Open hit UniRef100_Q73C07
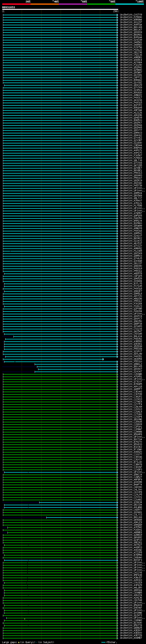The height and width of the screenshot is (644, 146). pyautogui.click(x=131, y=382)
